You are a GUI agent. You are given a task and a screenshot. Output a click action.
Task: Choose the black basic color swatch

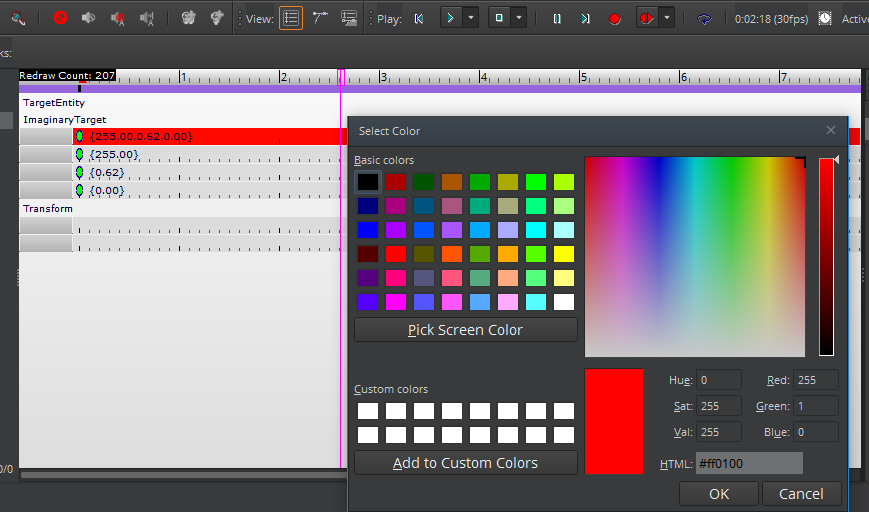pyautogui.click(x=368, y=182)
